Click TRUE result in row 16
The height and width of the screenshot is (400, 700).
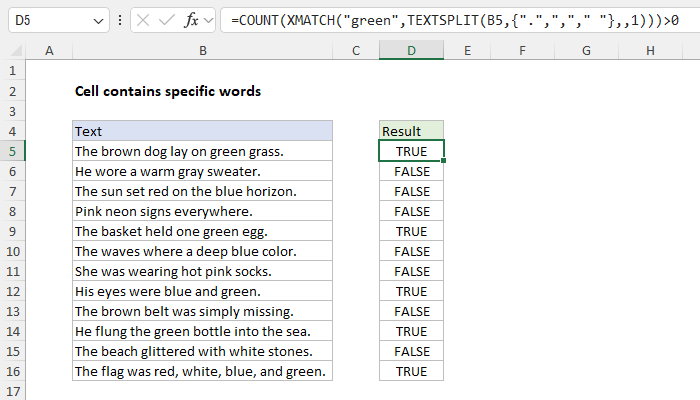pos(411,371)
